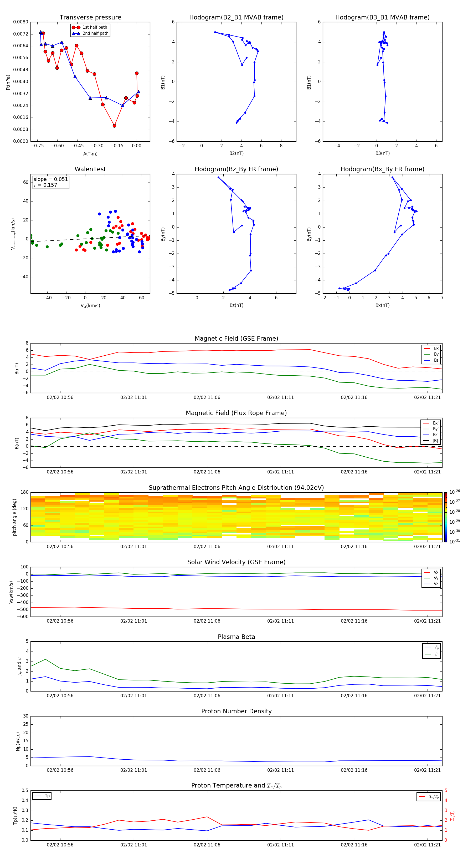Select the Tp legend entry
The height and width of the screenshot is (868, 473).
(x=42, y=796)
